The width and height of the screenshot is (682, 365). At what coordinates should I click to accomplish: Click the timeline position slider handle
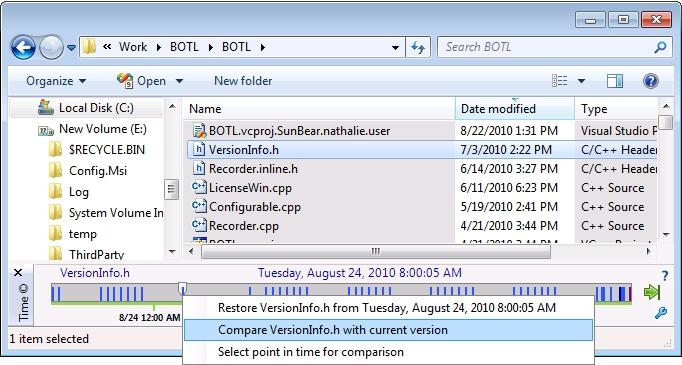pyautogui.click(x=183, y=289)
